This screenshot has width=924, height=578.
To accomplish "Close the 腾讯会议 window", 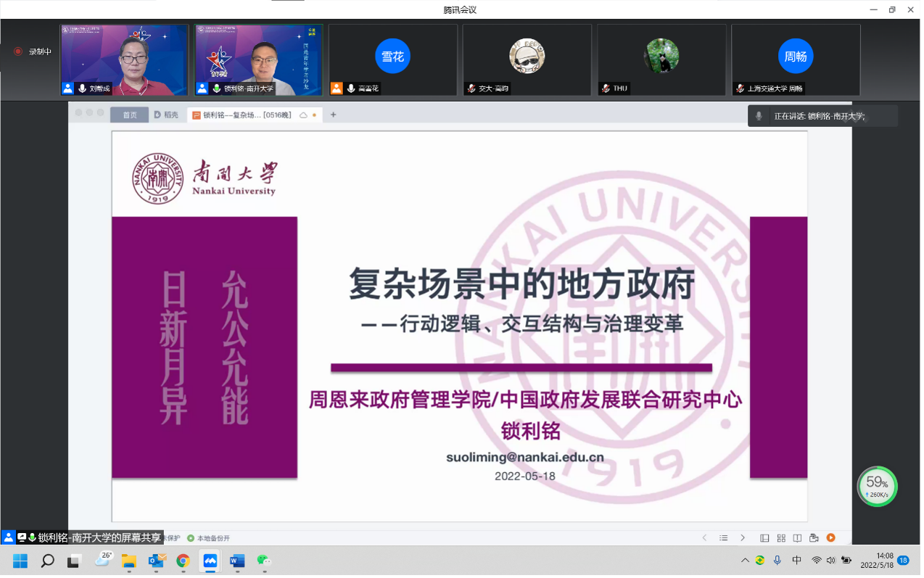I will point(912,9).
